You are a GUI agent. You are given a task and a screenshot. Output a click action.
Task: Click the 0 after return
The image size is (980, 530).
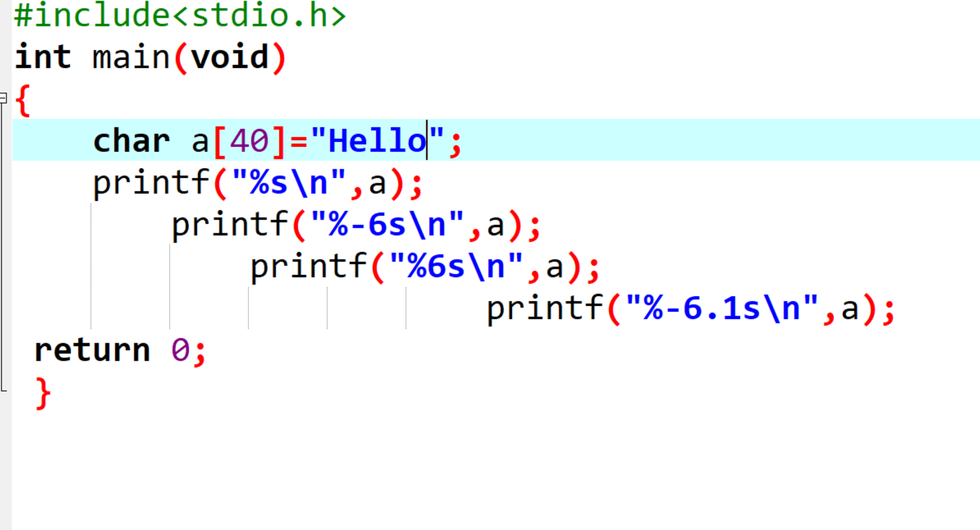pos(180,351)
